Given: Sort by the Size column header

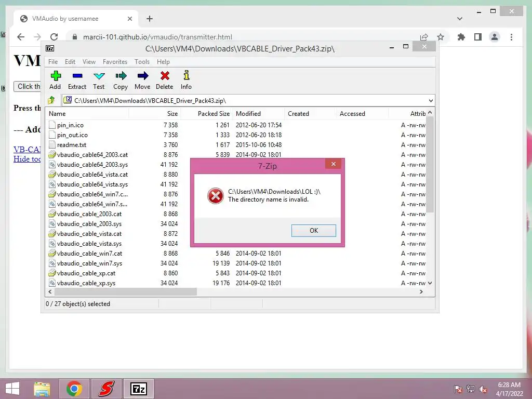Looking at the screenshot, I should click(x=154, y=114).
